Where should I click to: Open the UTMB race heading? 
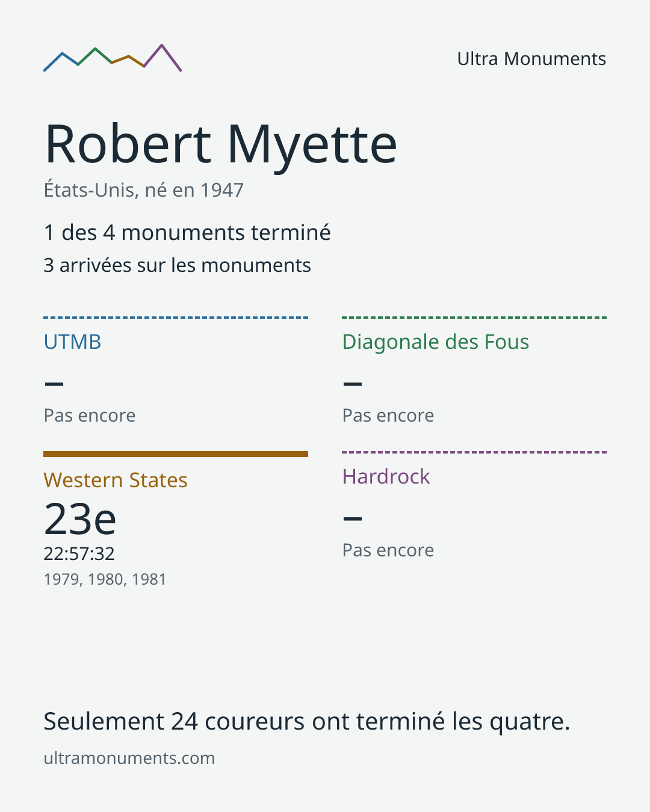(73, 342)
